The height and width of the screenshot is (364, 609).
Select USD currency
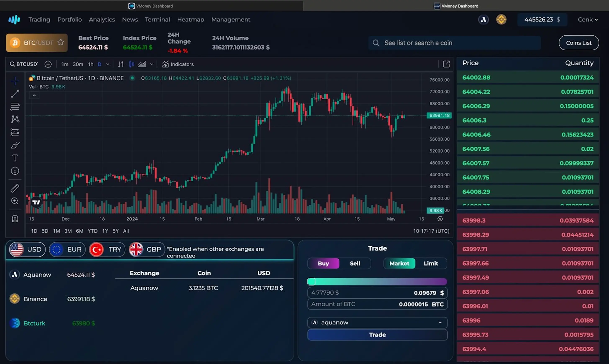pyautogui.click(x=27, y=249)
